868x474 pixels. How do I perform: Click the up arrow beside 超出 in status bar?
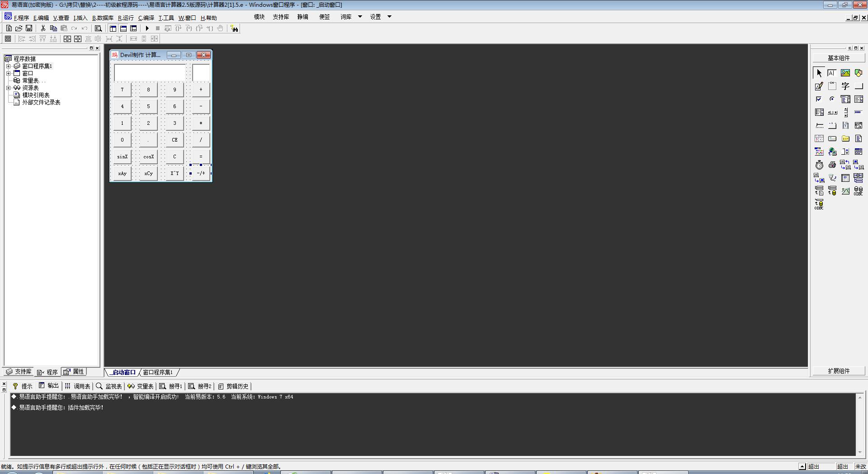tap(802, 466)
